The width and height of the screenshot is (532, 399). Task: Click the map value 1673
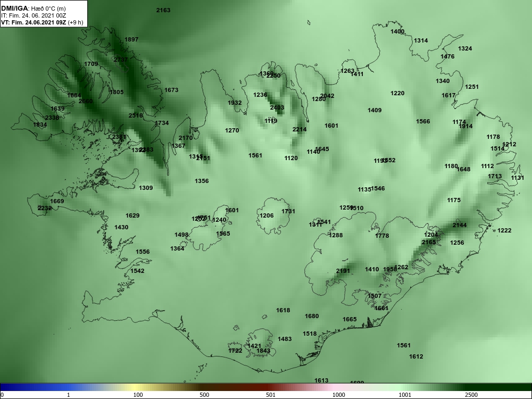pyautogui.click(x=171, y=90)
